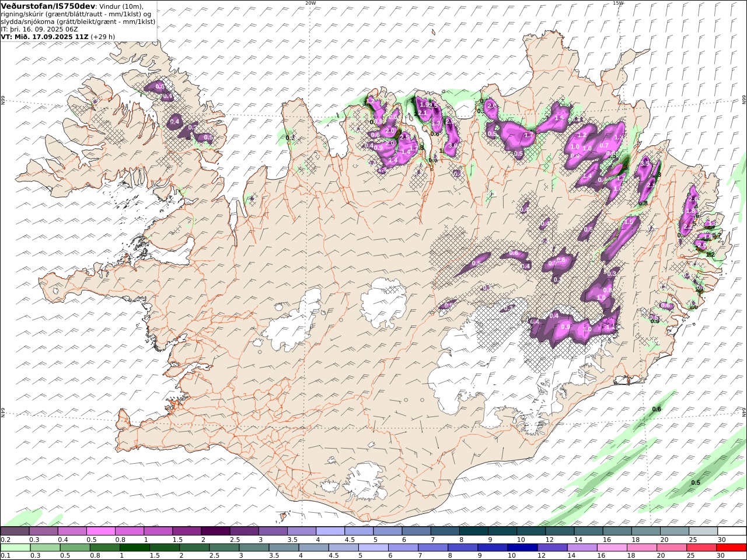Pick upper legend swatch between 5 and 6

pos(388,531)
